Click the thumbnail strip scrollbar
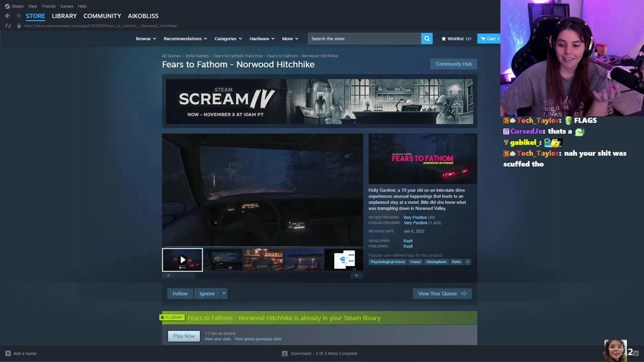The width and height of the screenshot is (644, 362). [x=262, y=276]
